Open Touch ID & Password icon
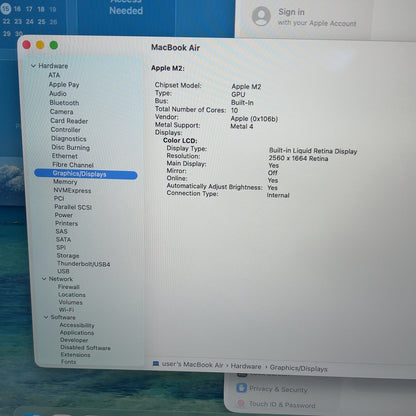 241,403
